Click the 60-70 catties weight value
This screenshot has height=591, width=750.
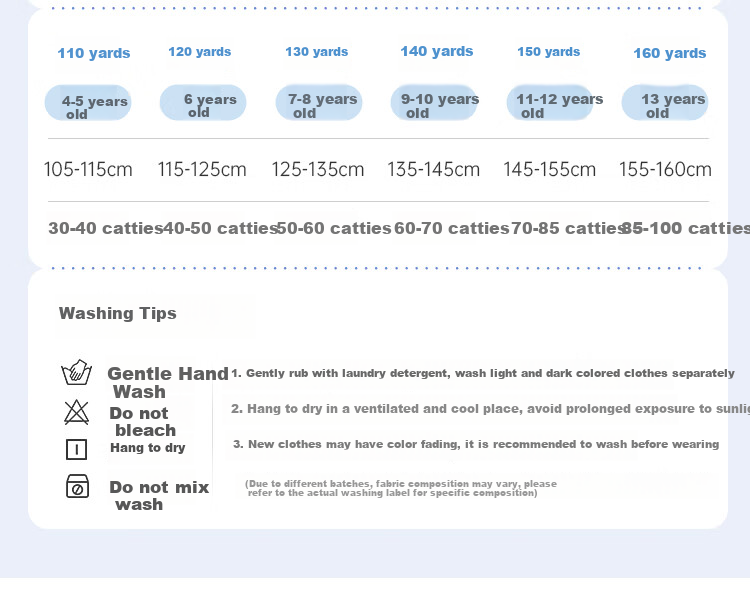(452, 228)
